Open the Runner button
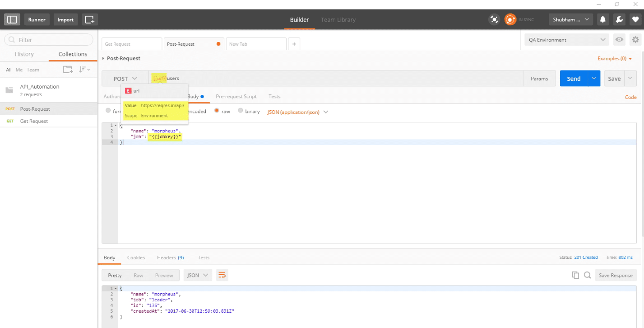Viewport: 644px width, 328px height. 37,19
